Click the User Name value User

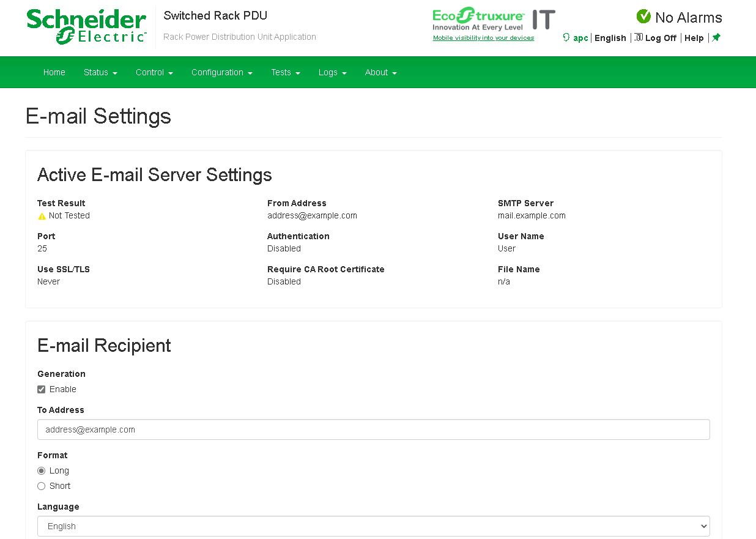coord(506,248)
